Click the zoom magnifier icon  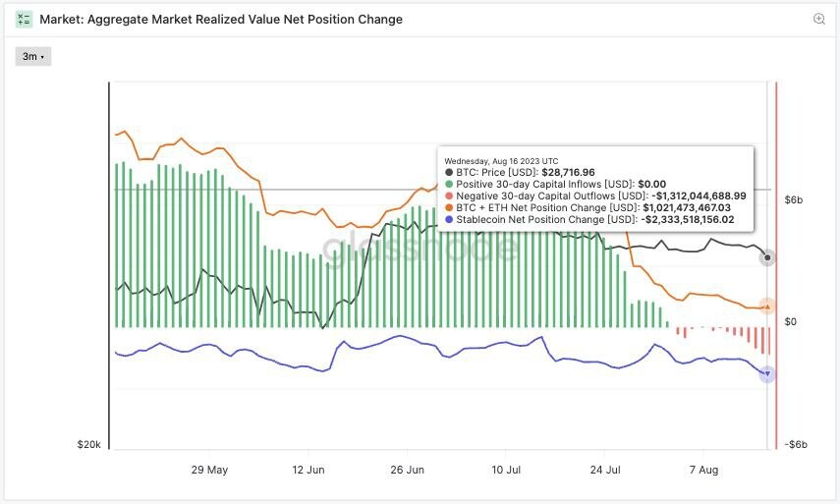[818, 19]
